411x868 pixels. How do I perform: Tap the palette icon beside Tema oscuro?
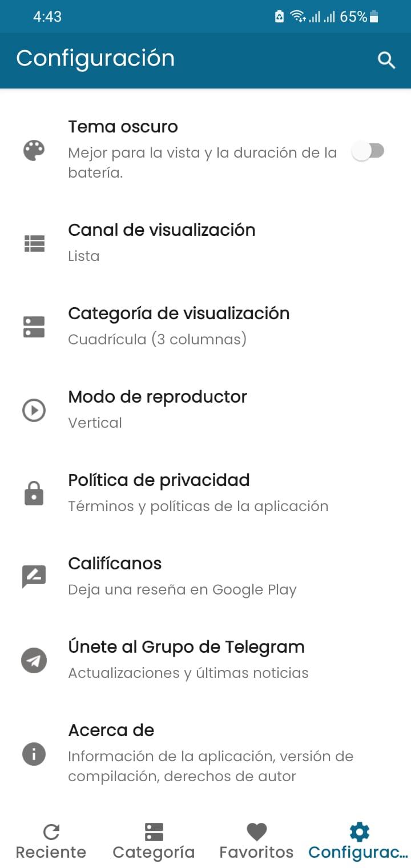click(x=34, y=151)
